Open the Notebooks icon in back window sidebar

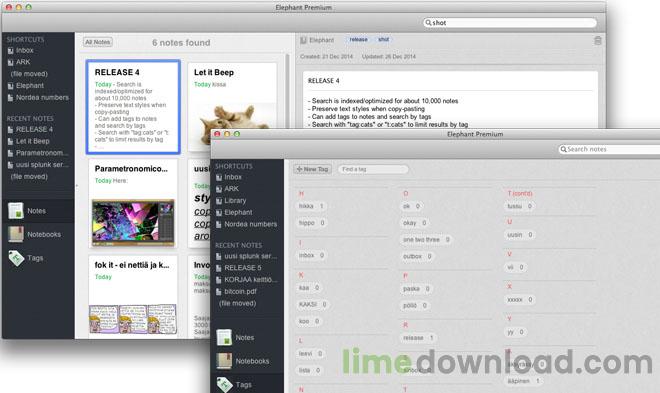click(x=16, y=234)
